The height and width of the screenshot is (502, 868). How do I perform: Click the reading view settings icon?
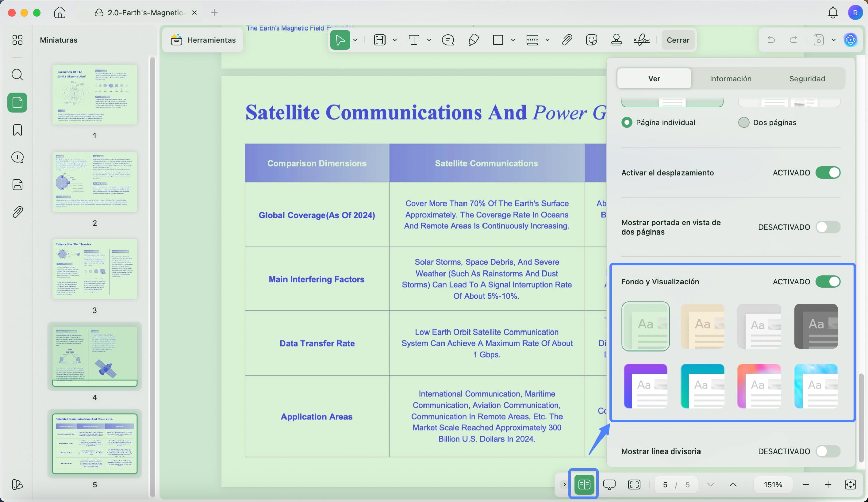point(584,484)
